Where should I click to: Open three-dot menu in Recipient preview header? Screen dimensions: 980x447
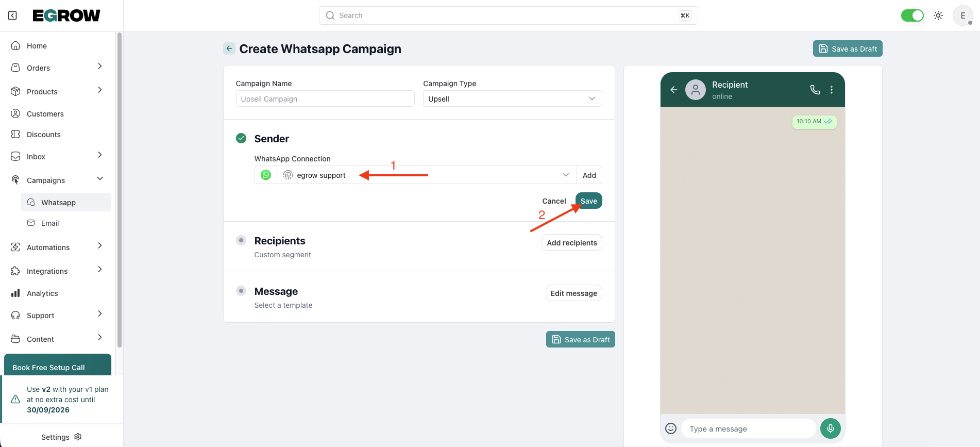click(832, 90)
